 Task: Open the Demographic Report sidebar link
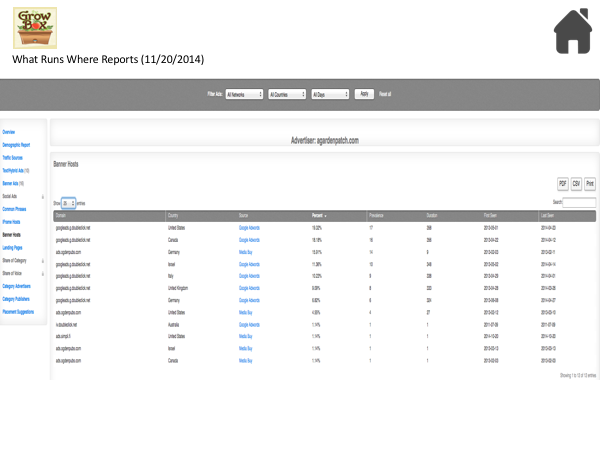tap(16, 145)
